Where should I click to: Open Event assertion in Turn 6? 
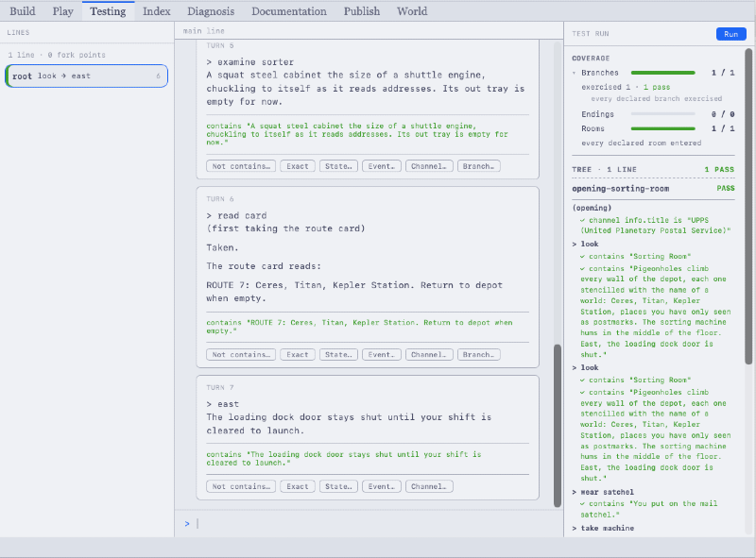pyautogui.click(x=382, y=355)
